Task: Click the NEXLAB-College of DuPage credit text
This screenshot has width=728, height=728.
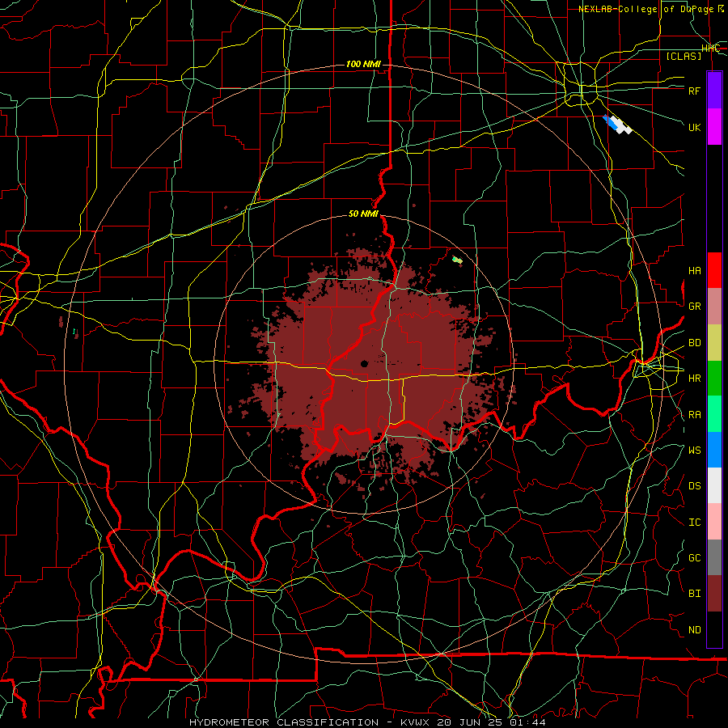Action: (651, 9)
